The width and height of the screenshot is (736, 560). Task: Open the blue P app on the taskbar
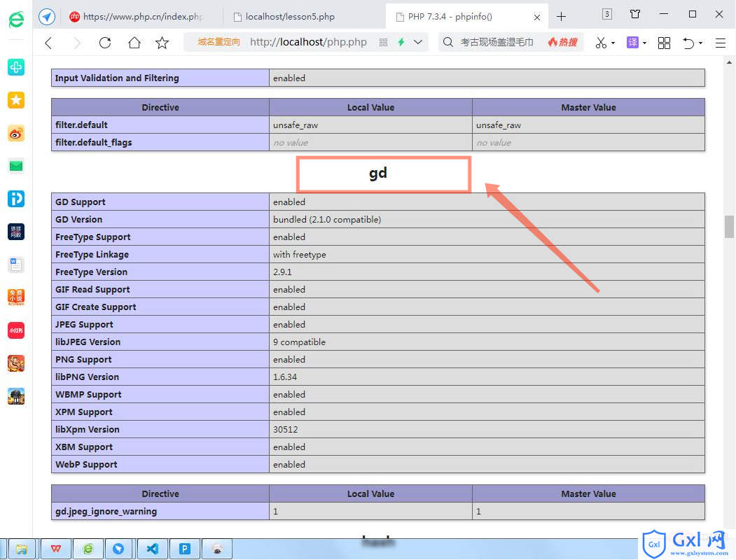pyautogui.click(x=185, y=549)
